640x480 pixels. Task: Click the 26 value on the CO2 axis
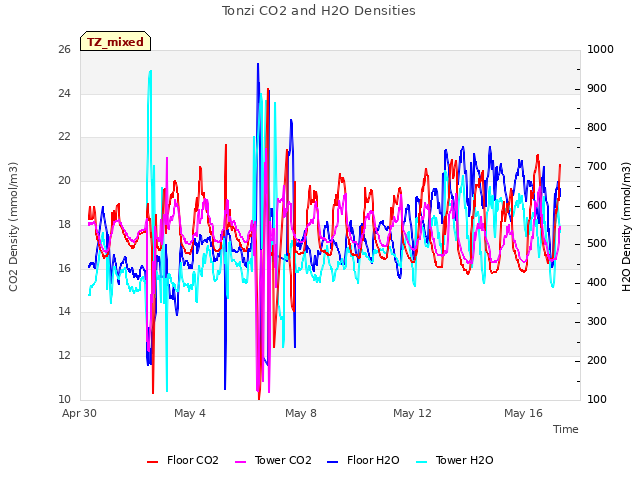[64, 49]
